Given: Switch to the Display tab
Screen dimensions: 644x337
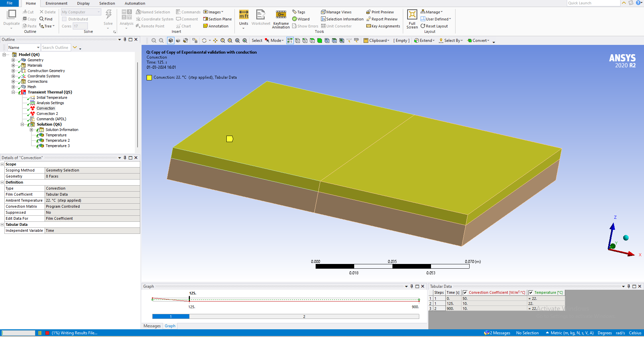Looking at the screenshot, I should [x=83, y=3].
